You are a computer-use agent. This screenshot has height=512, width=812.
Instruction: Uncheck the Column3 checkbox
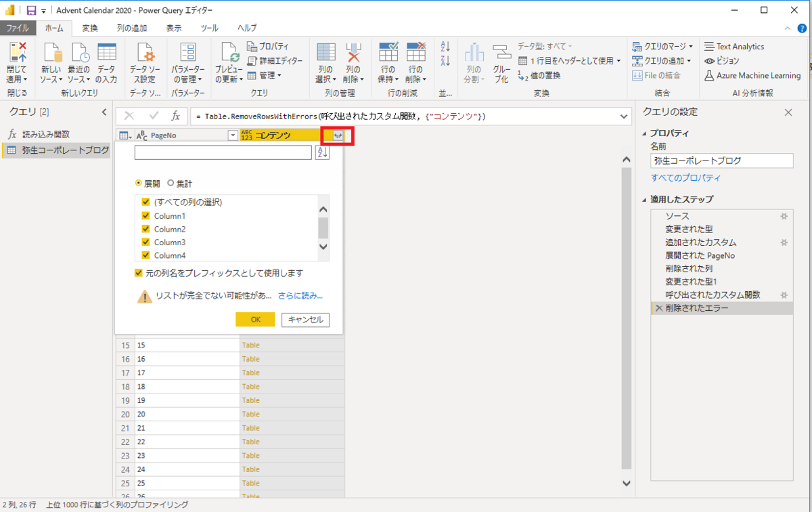145,242
